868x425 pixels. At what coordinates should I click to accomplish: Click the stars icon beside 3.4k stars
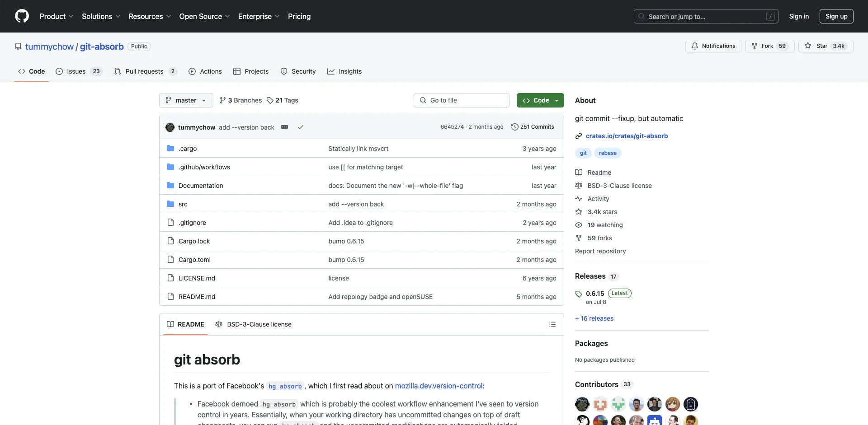[579, 212]
